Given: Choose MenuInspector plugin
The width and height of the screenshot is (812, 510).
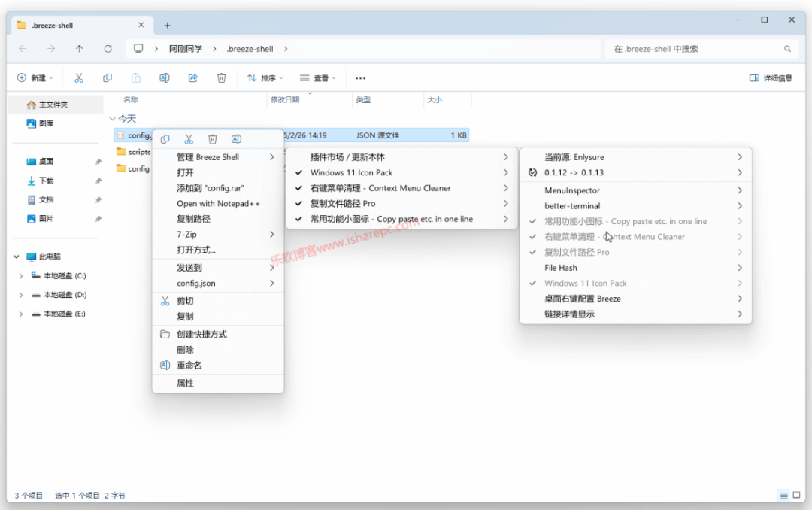Looking at the screenshot, I should coord(635,190).
